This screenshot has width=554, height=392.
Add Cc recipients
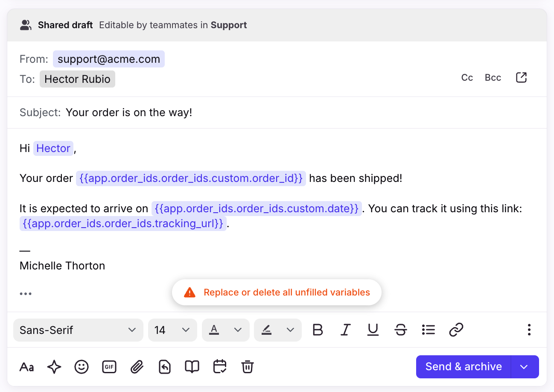click(x=467, y=78)
